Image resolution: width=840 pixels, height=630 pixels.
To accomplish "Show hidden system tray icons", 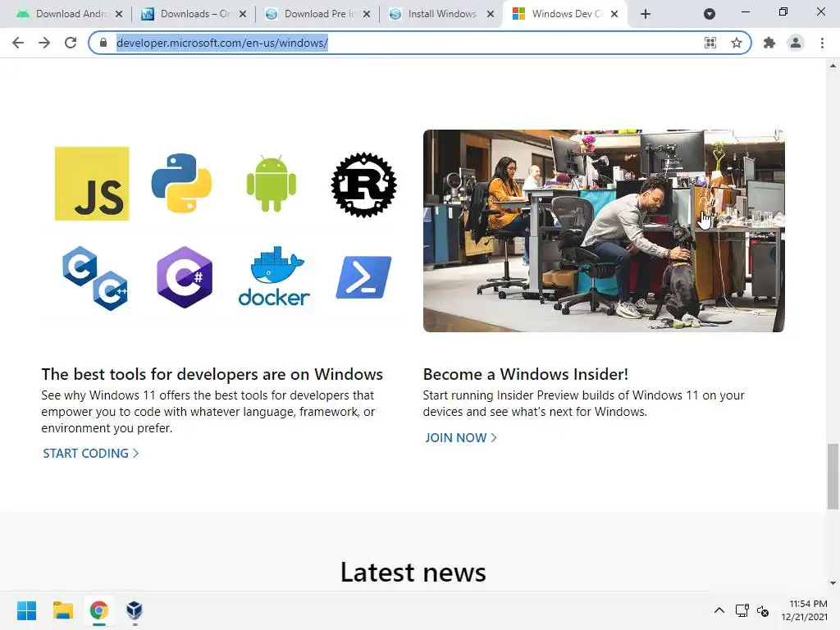I will click(x=719, y=610).
